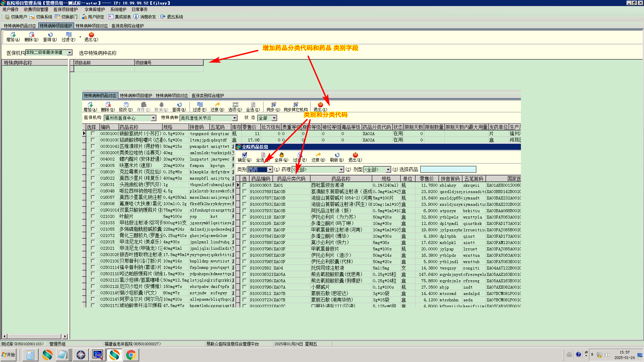Click the 刷新(R) refresh icon
Image resolution: width=644 pixels, height=362 pixels.
pyautogui.click(x=337, y=155)
